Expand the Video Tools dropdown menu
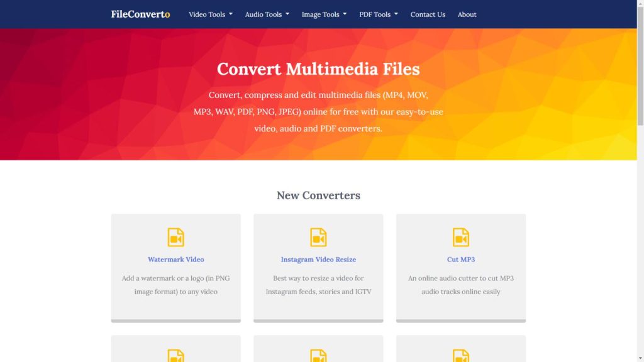Screen dimensions: 644x362 (211, 14)
